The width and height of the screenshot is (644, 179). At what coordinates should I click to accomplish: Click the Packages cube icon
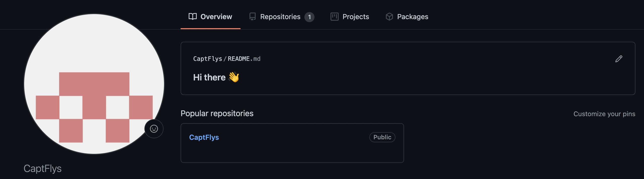click(x=389, y=17)
